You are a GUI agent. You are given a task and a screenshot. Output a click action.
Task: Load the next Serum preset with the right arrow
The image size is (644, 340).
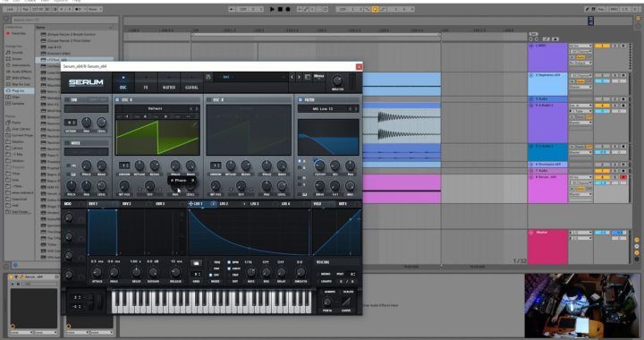point(299,77)
